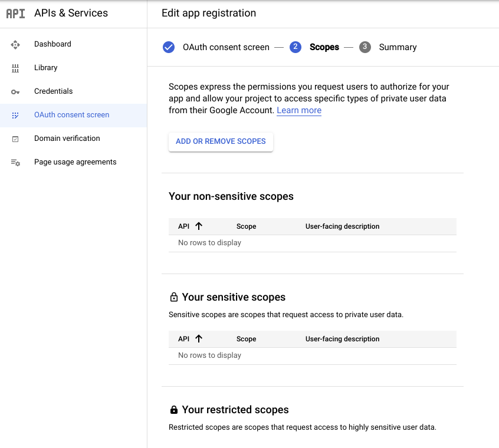Click the OAuth consent screen icon
This screenshot has height=448, width=499.
tap(15, 115)
